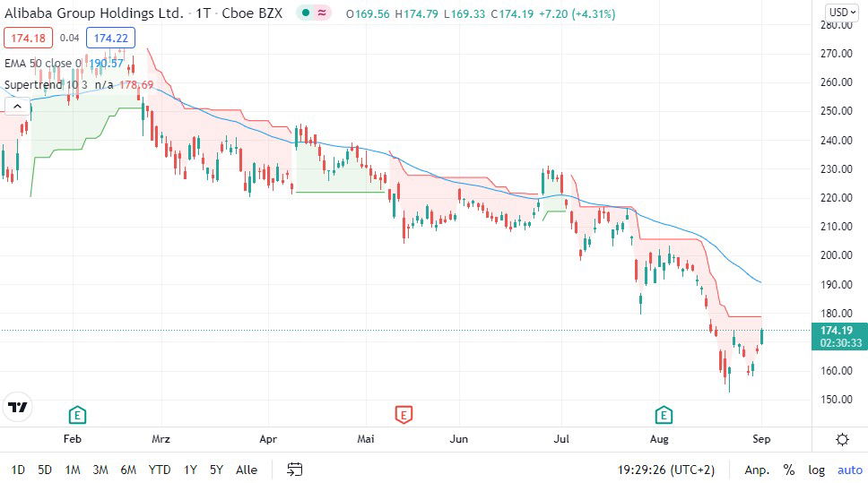
Task: Select the YTD time range
Action: (x=160, y=470)
